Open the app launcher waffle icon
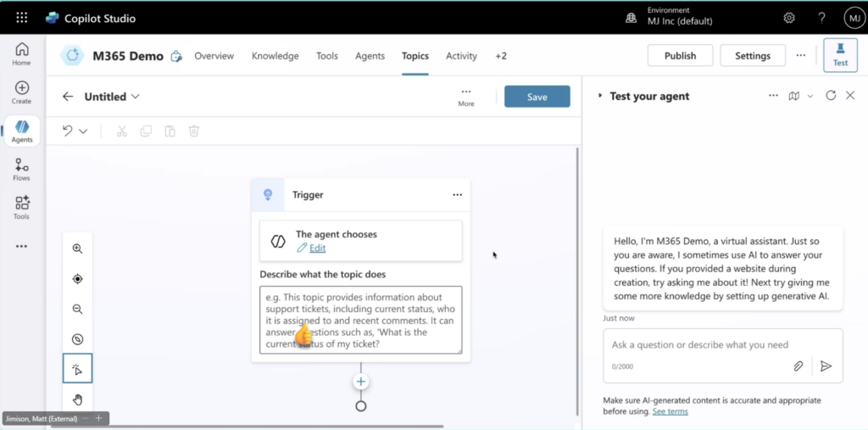The width and height of the screenshot is (868, 430). (x=21, y=18)
